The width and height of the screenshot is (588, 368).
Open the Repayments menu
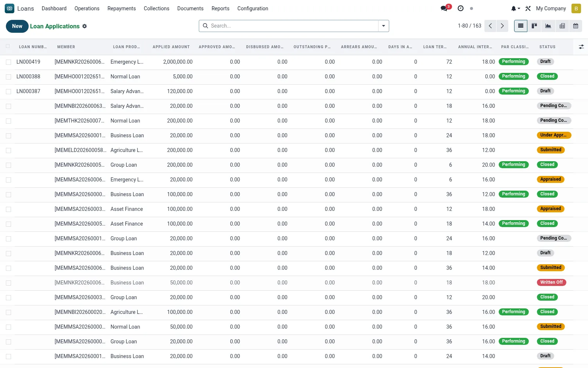(x=122, y=8)
